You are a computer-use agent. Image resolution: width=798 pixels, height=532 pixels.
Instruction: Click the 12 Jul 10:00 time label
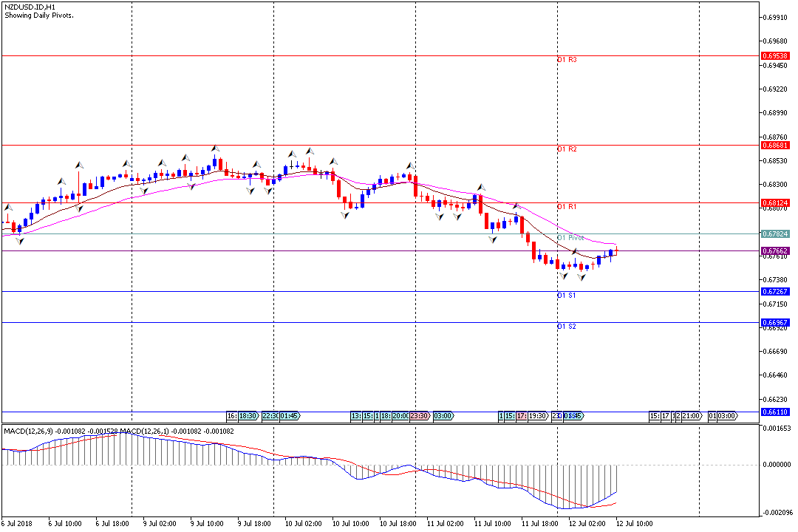[x=635, y=523]
